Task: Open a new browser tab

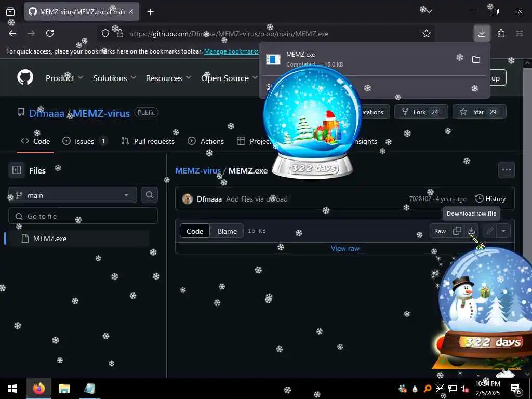Action: coord(150,12)
